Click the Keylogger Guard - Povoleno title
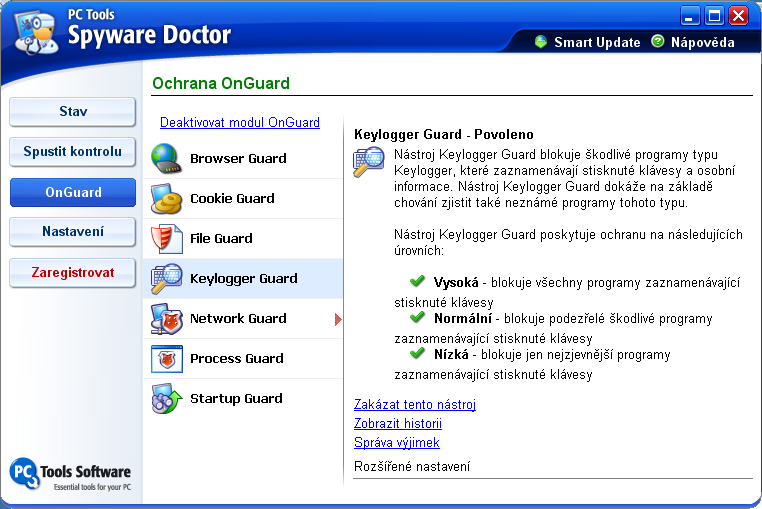Image resolution: width=762 pixels, height=509 pixels. pyautogui.click(x=444, y=134)
